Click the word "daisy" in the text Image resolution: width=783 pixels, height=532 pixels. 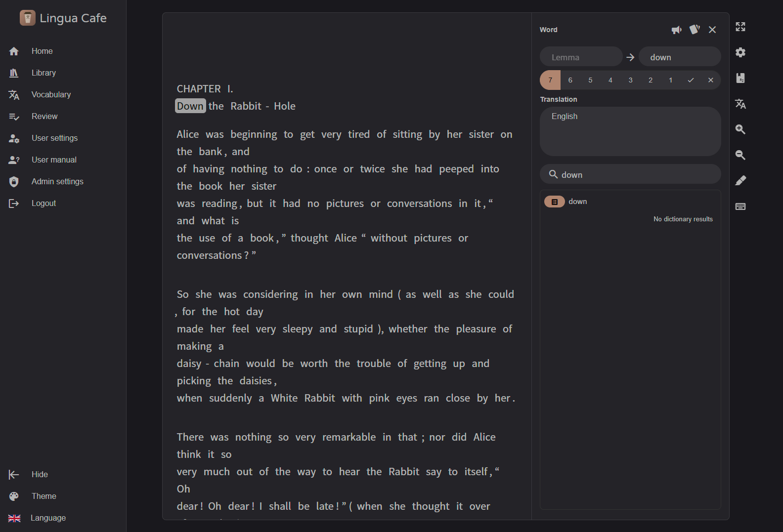189,364
